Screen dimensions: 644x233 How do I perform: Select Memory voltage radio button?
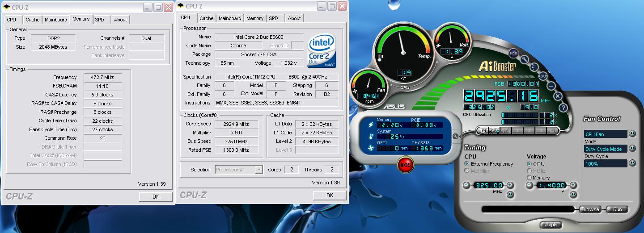(530, 178)
